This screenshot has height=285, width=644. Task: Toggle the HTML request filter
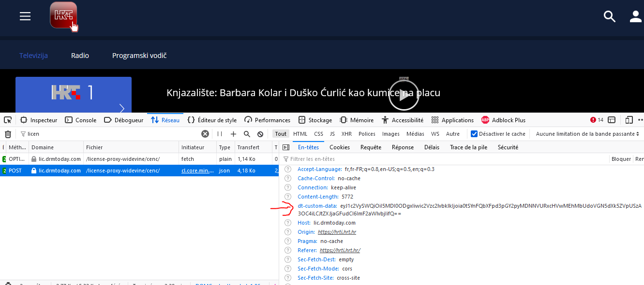(300, 134)
